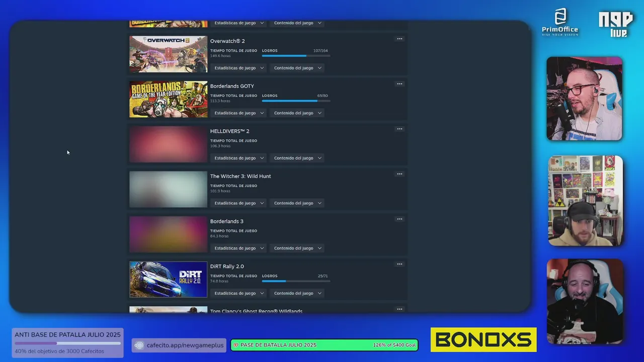Screen dimensions: 644x362
Task: Open the Borderlands 3 title link
Action: click(227, 221)
